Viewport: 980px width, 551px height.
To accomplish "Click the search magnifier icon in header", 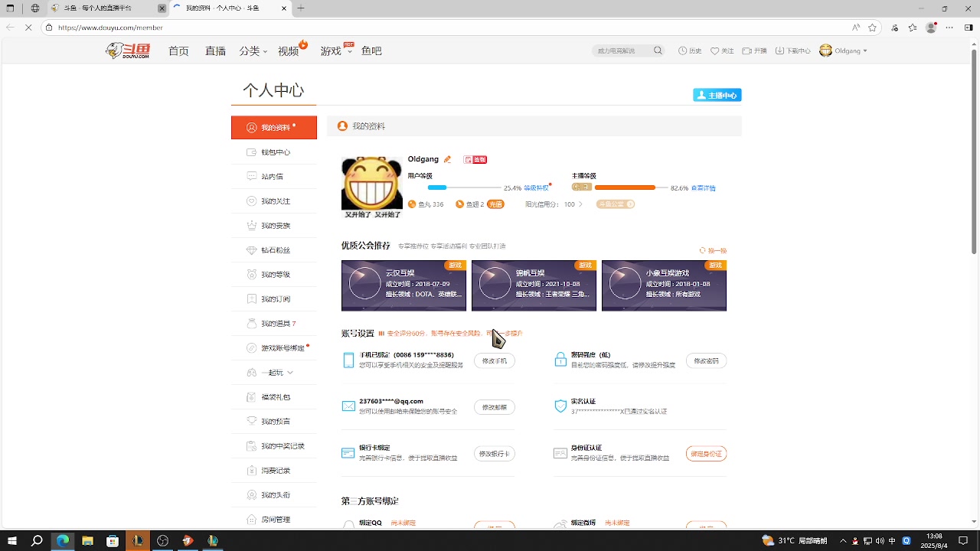I will coord(658,51).
